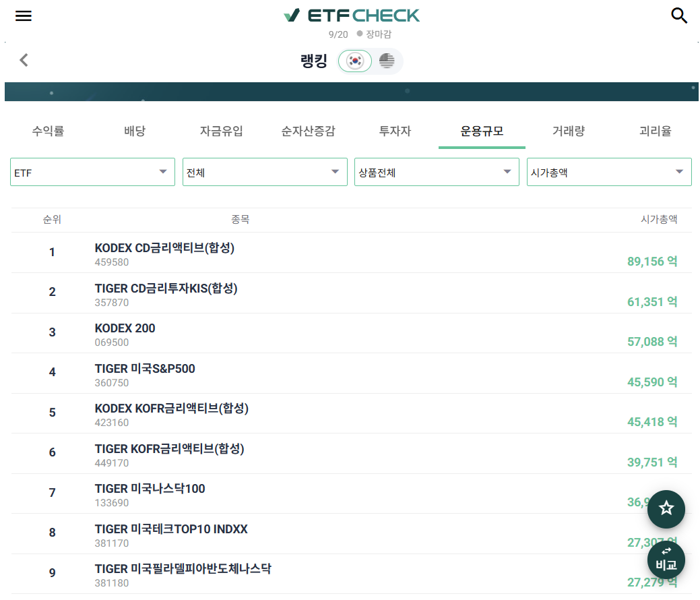Open the hamburger menu
Screen dimensions: 700x600
(x=23, y=16)
